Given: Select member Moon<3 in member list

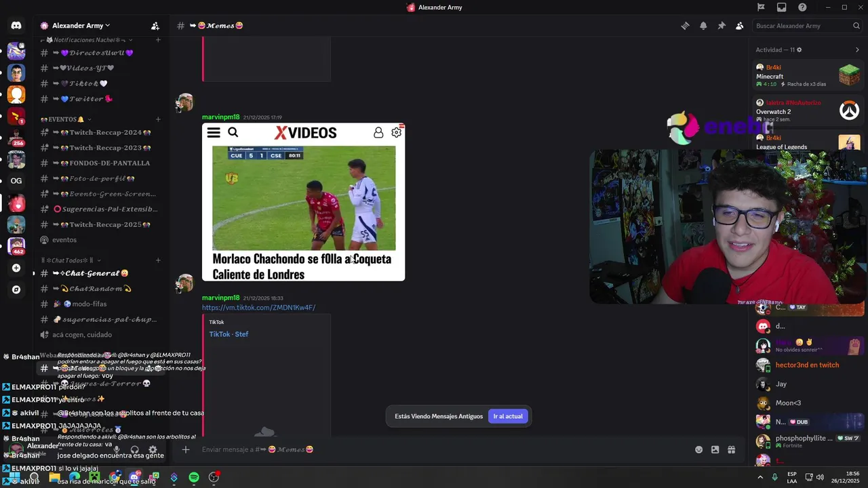Looking at the screenshot, I should [x=807, y=403].
